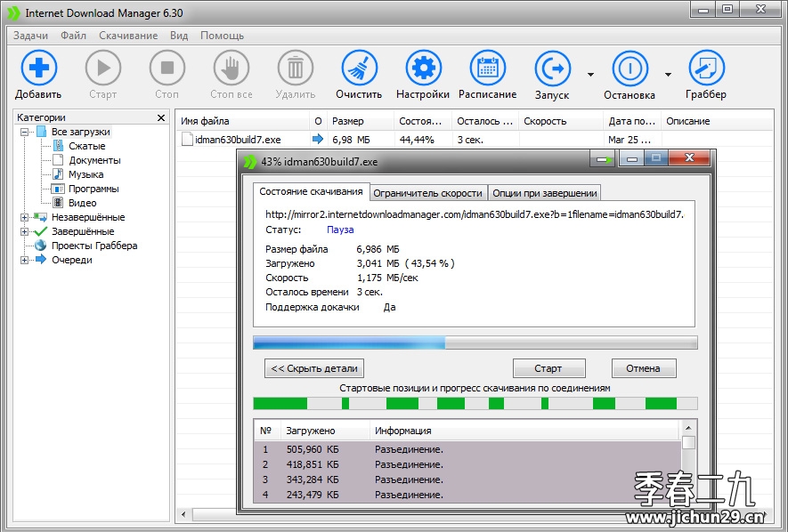Open Настройки gear icon
This screenshot has height=532, width=788.
click(x=423, y=68)
